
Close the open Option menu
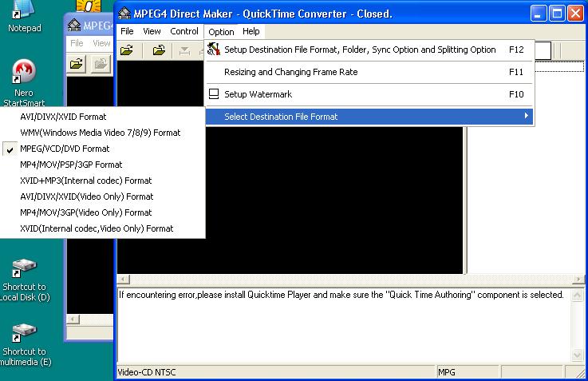click(221, 32)
